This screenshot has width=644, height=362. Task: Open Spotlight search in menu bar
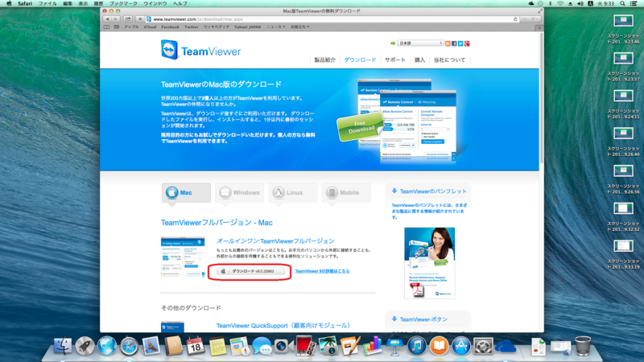[x=622, y=3]
